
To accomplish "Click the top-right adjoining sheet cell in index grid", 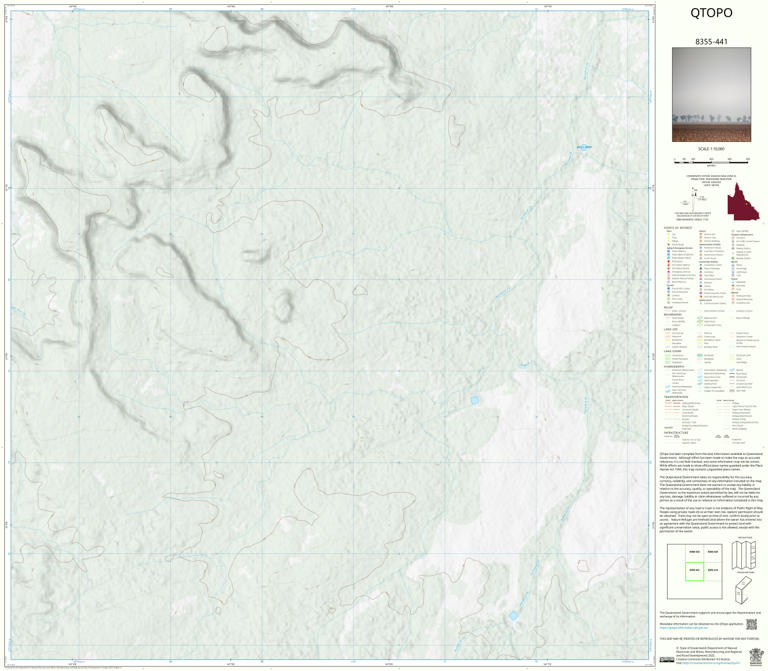I will click(713, 552).
